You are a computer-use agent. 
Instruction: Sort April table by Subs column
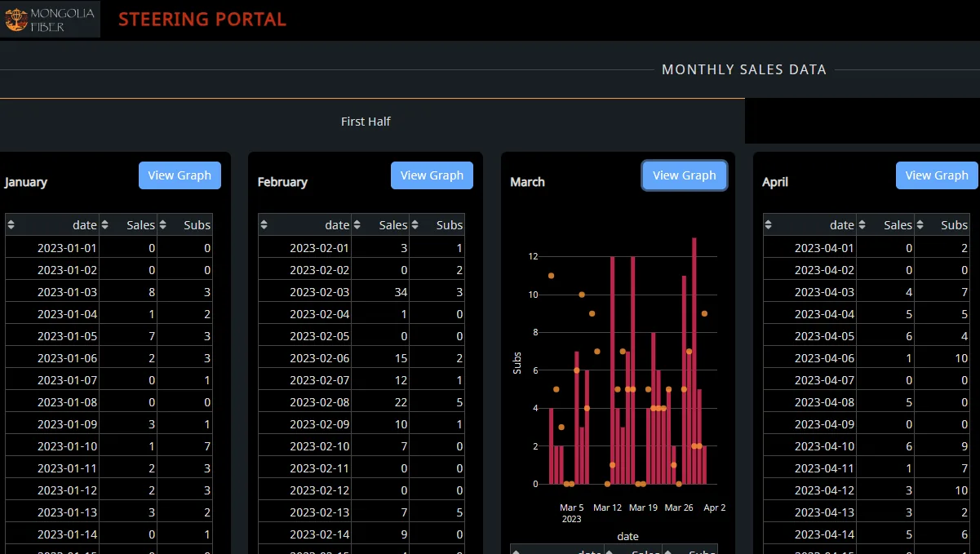pyautogui.click(x=920, y=225)
